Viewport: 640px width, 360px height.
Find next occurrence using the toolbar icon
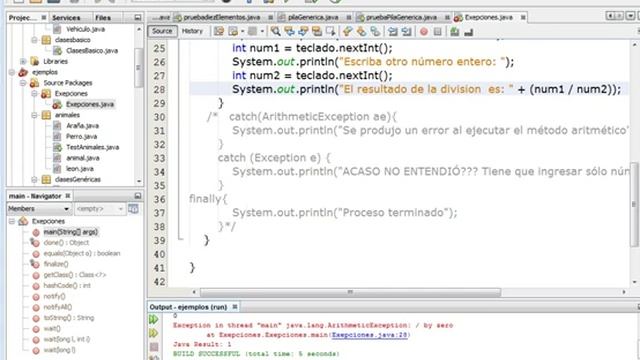tap(303, 31)
